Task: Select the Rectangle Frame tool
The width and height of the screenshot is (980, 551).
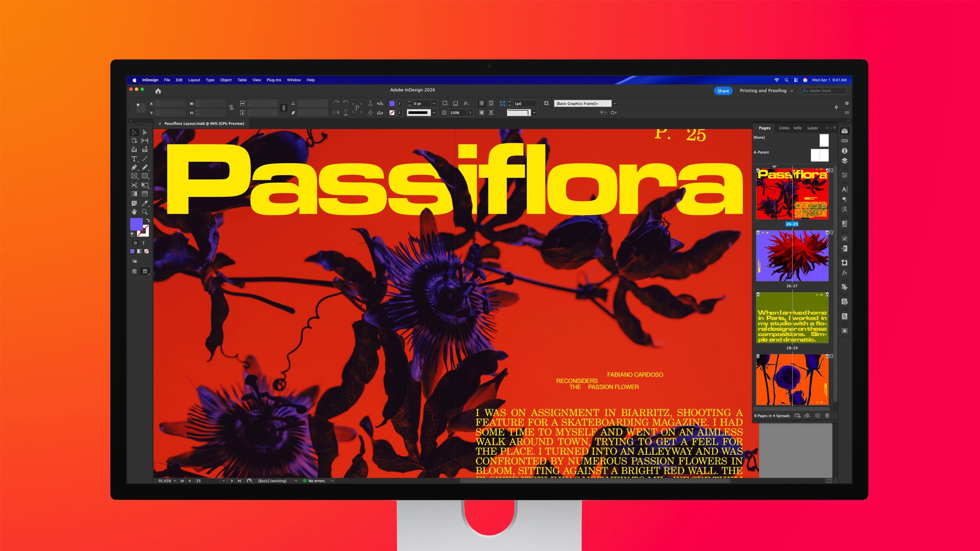Action: coord(134,176)
